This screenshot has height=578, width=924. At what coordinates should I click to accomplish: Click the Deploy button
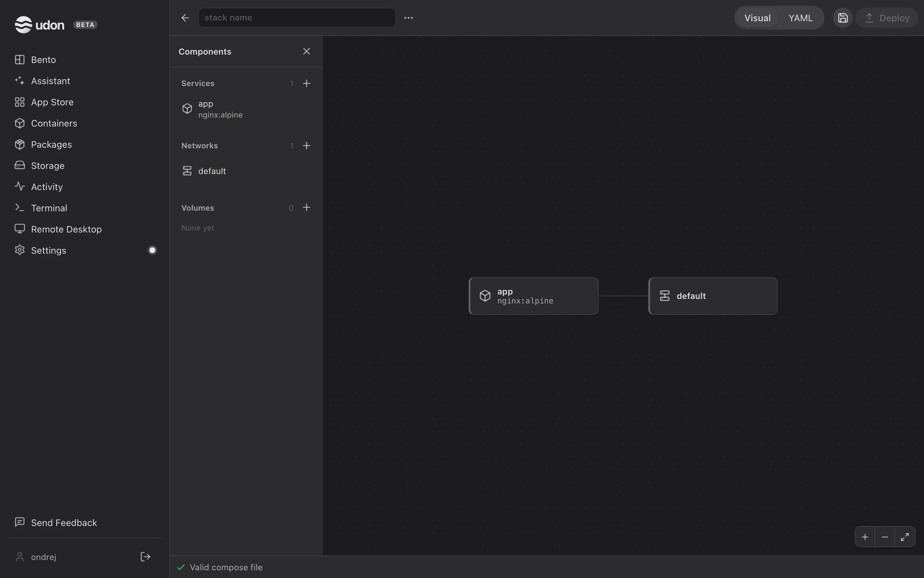pos(886,18)
